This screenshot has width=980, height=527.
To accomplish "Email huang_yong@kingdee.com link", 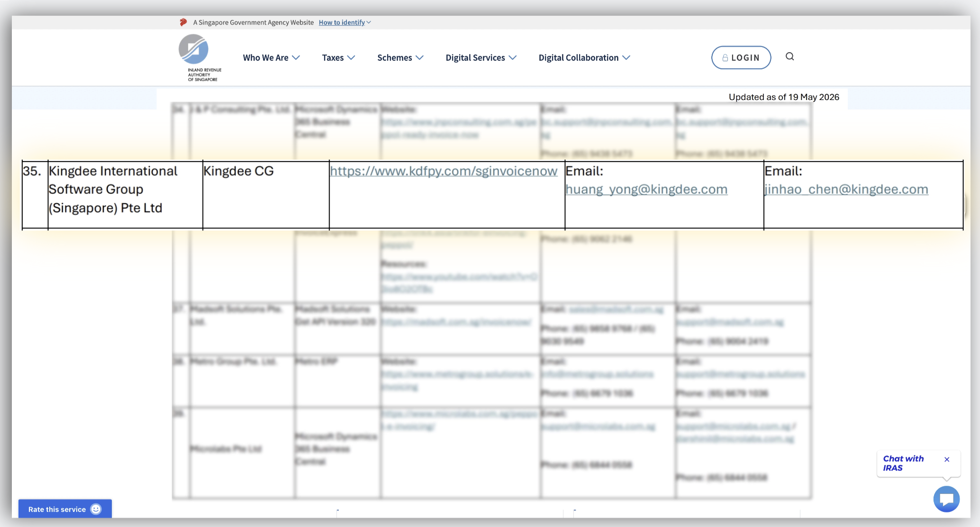I will [646, 190].
